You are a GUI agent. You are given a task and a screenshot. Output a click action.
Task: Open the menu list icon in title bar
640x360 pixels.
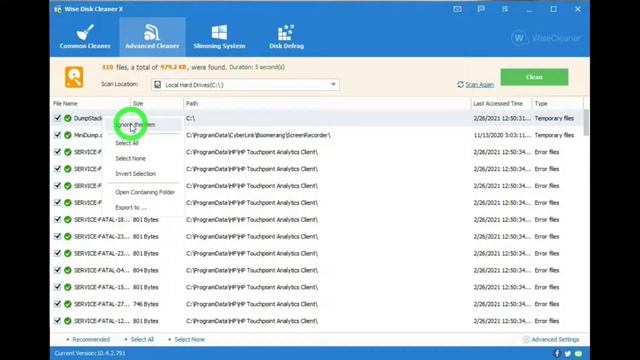coord(505,9)
